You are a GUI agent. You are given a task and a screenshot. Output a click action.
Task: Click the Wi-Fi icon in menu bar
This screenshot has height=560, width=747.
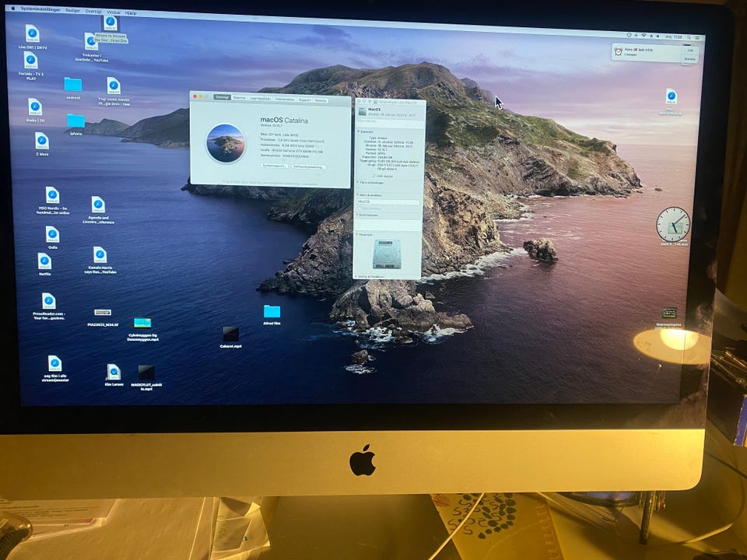point(644,36)
